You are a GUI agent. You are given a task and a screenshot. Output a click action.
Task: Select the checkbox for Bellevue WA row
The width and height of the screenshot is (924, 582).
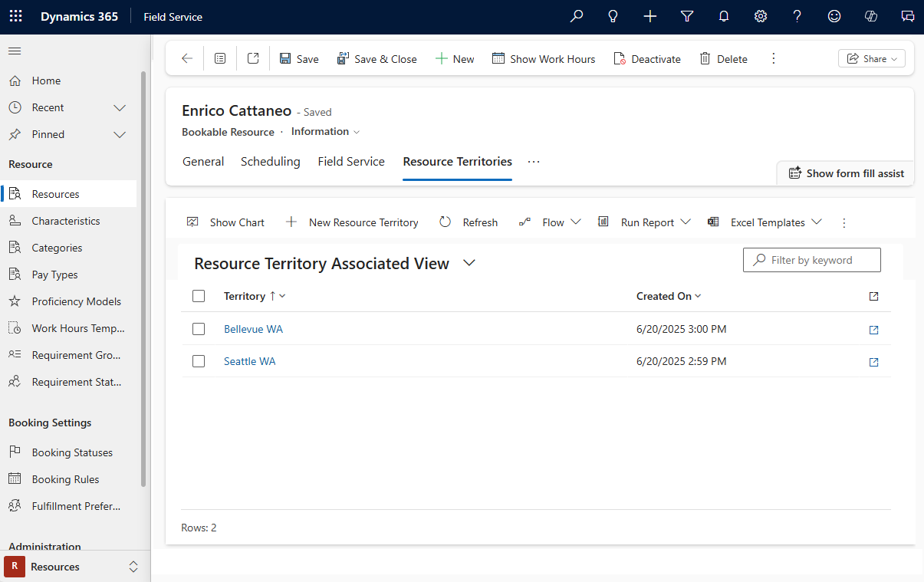click(199, 329)
